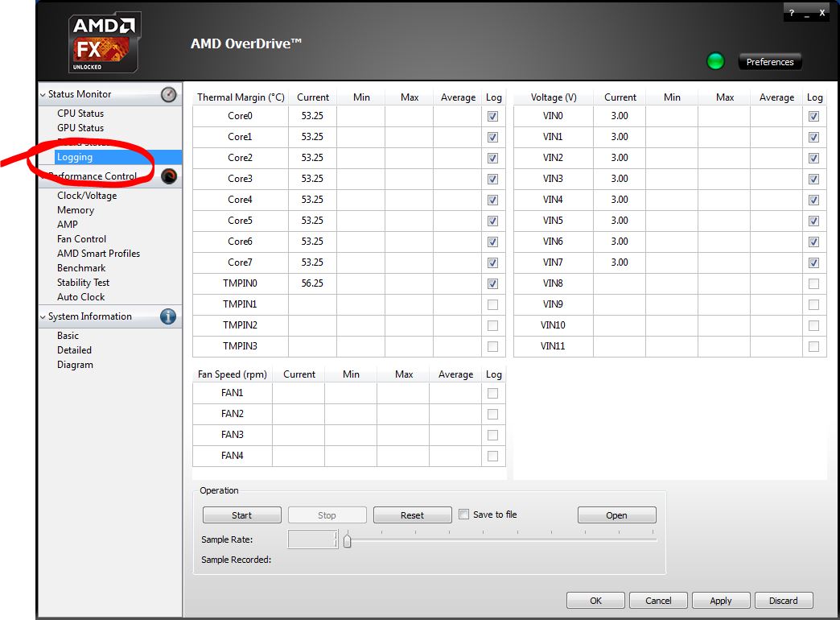Collapse the Status Monitor section

(43, 95)
